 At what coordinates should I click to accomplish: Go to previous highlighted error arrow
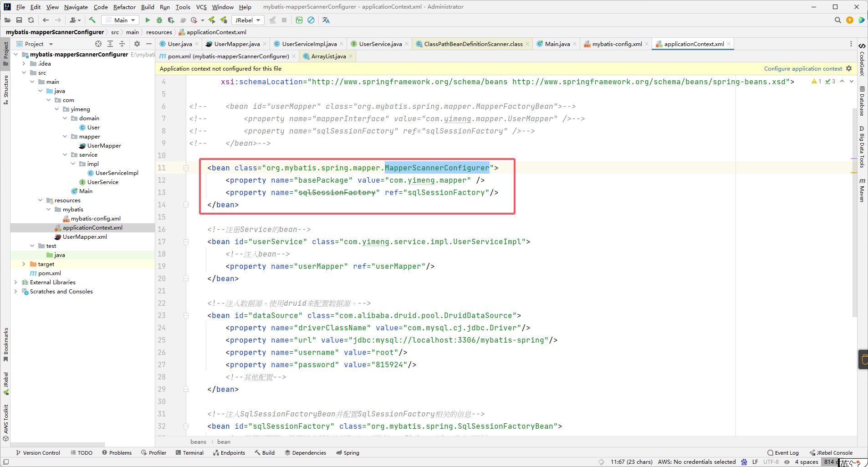842,82
